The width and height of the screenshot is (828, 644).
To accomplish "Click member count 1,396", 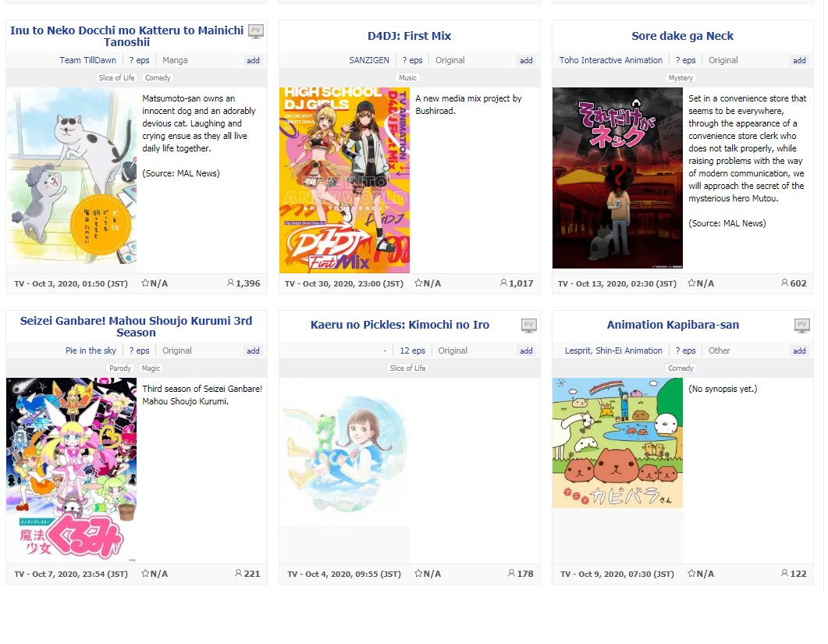I will point(247,283).
